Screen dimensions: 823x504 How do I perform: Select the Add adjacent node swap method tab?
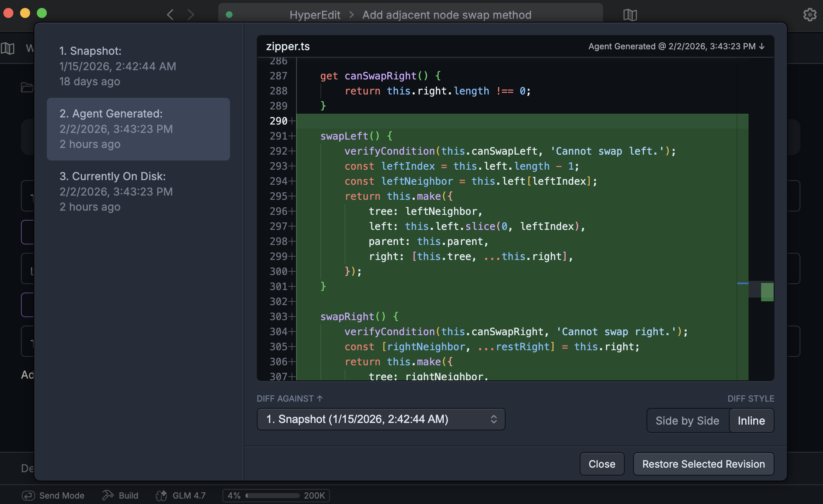point(447,15)
